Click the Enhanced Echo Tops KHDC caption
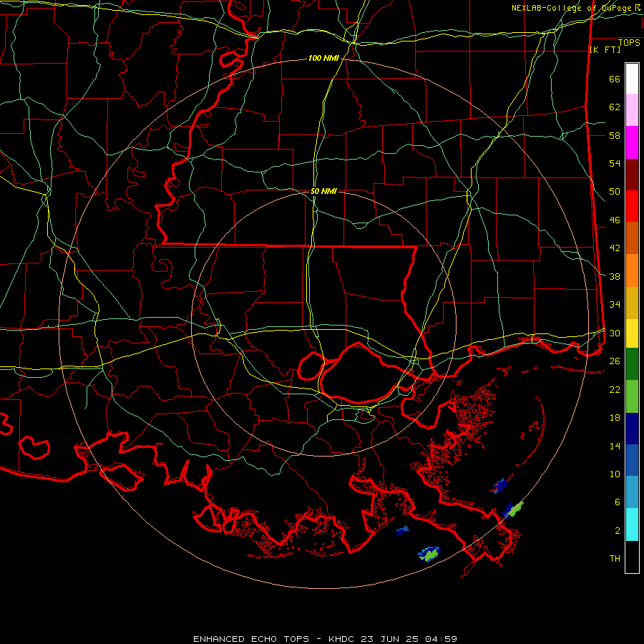The width and height of the screenshot is (644, 644). point(325,639)
